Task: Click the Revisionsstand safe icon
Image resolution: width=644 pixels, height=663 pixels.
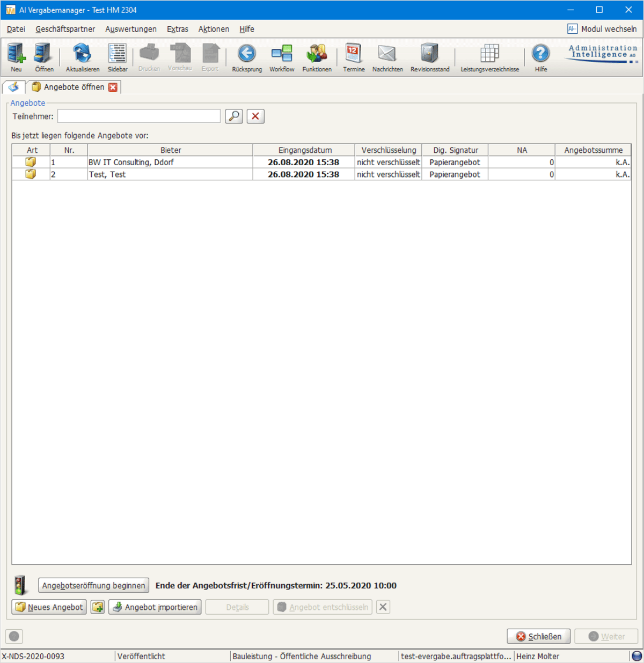Action: (x=430, y=57)
